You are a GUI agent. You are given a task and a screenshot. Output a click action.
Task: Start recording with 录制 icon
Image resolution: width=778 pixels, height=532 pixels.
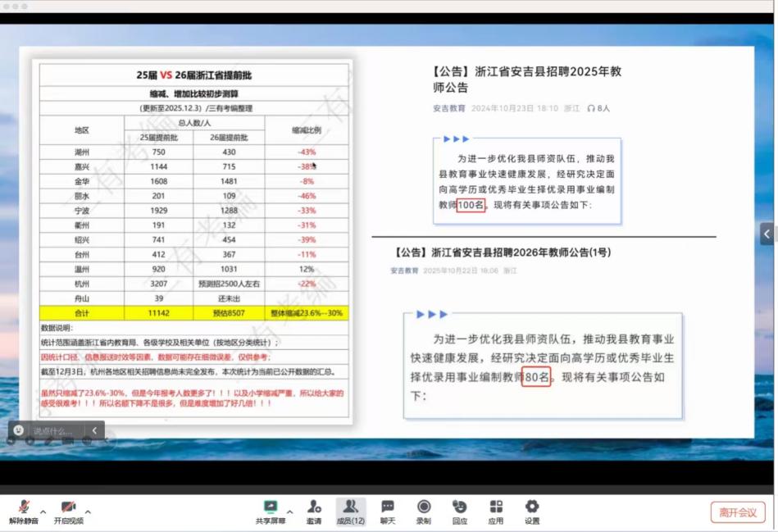click(424, 512)
